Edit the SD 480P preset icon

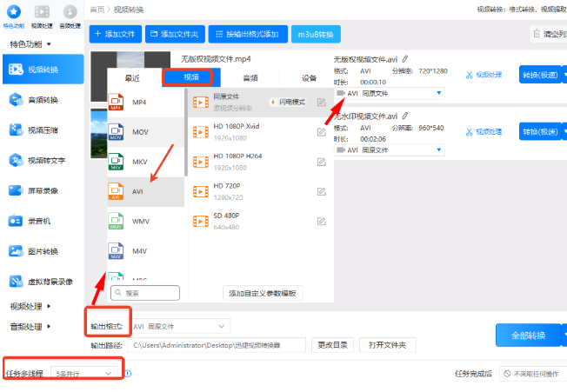pyautogui.click(x=322, y=221)
